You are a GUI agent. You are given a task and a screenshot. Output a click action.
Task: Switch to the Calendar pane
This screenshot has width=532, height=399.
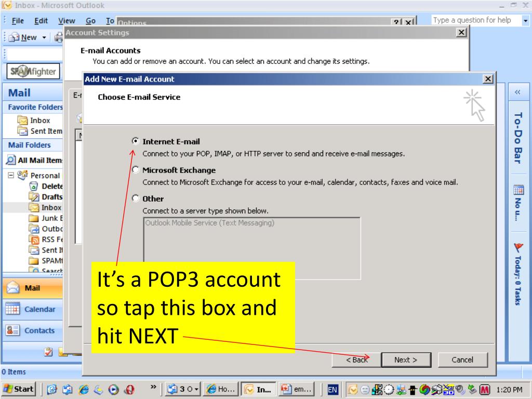pos(33,309)
